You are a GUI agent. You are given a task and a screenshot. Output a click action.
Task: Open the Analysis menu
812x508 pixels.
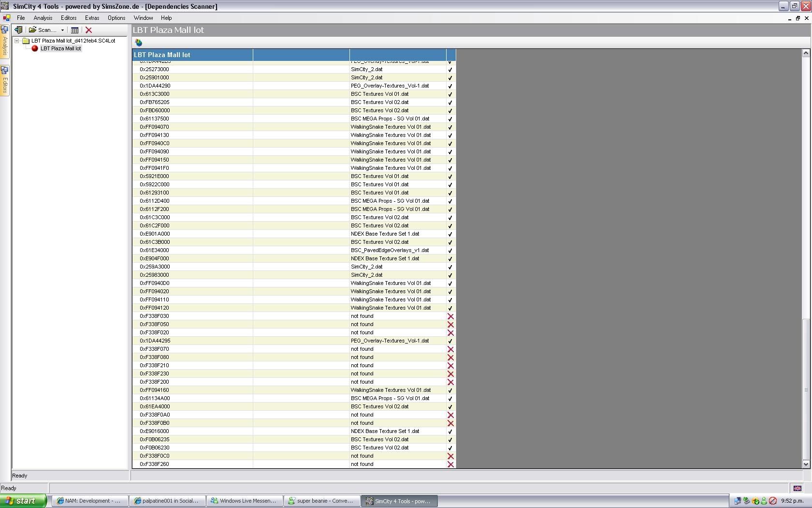43,18
